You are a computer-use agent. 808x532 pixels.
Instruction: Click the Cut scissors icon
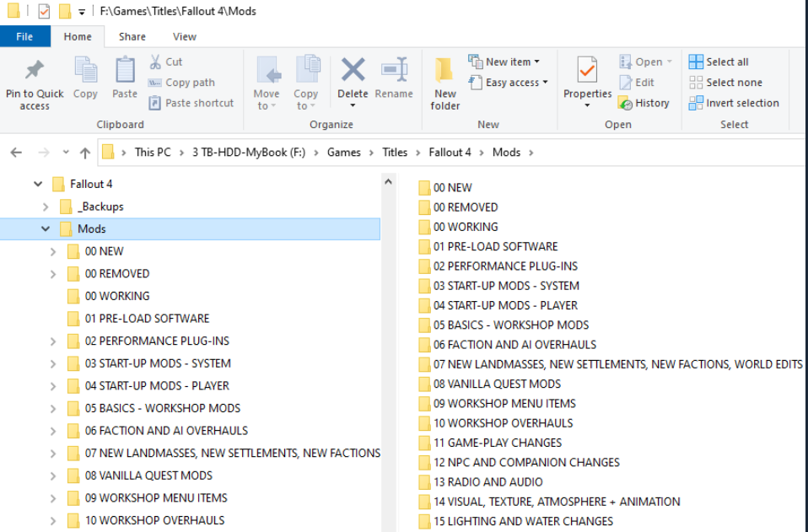coord(155,62)
